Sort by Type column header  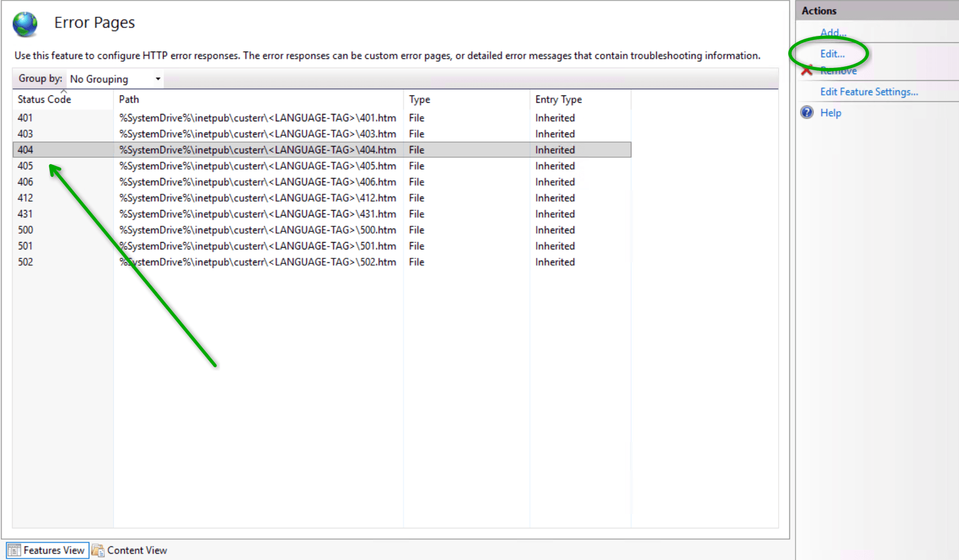click(466, 99)
